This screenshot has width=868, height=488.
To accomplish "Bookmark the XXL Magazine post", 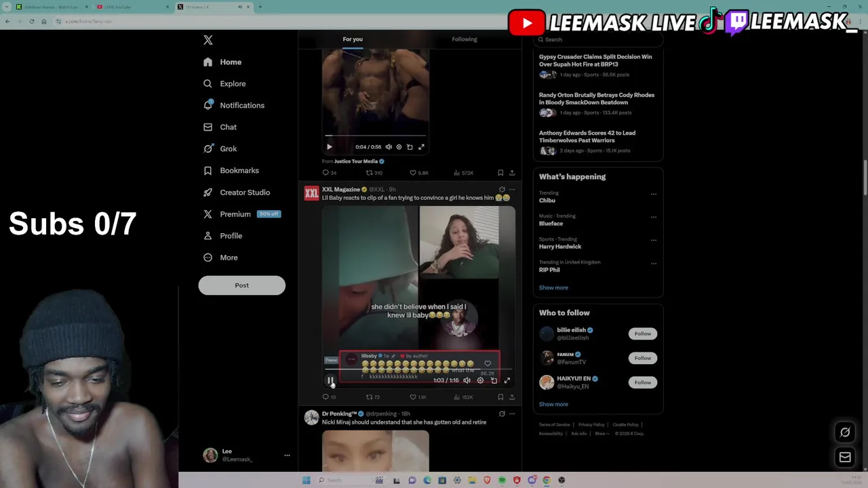I will pyautogui.click(x=500, y=397).
